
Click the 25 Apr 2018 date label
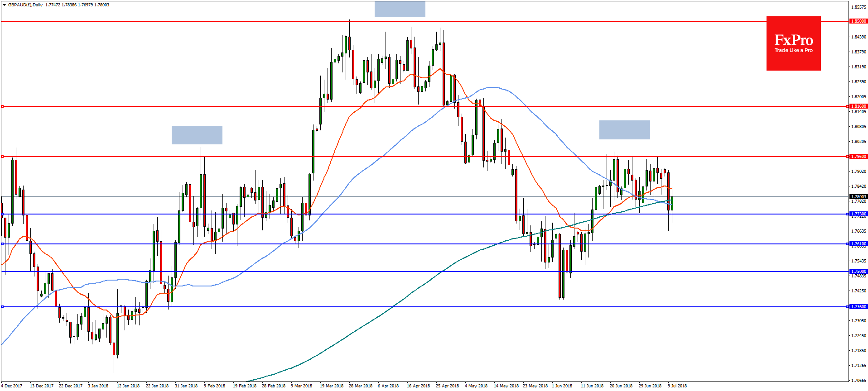click(x=447, y=386)
